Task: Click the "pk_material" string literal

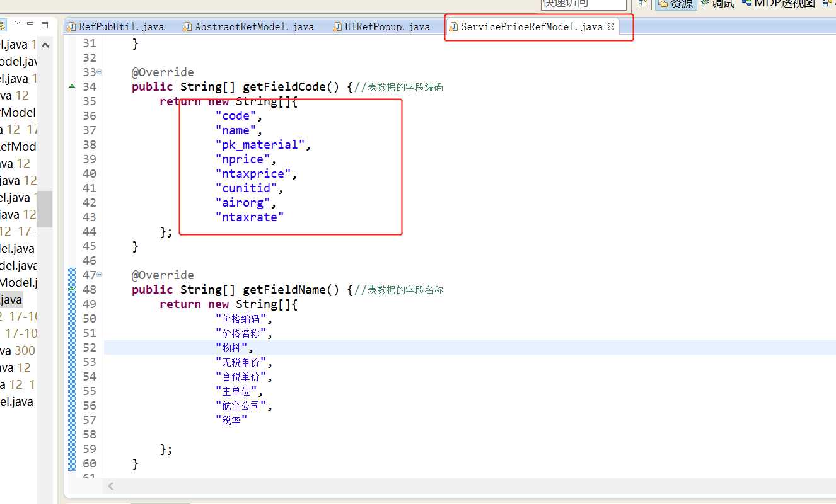Action: tap(260, 145)
